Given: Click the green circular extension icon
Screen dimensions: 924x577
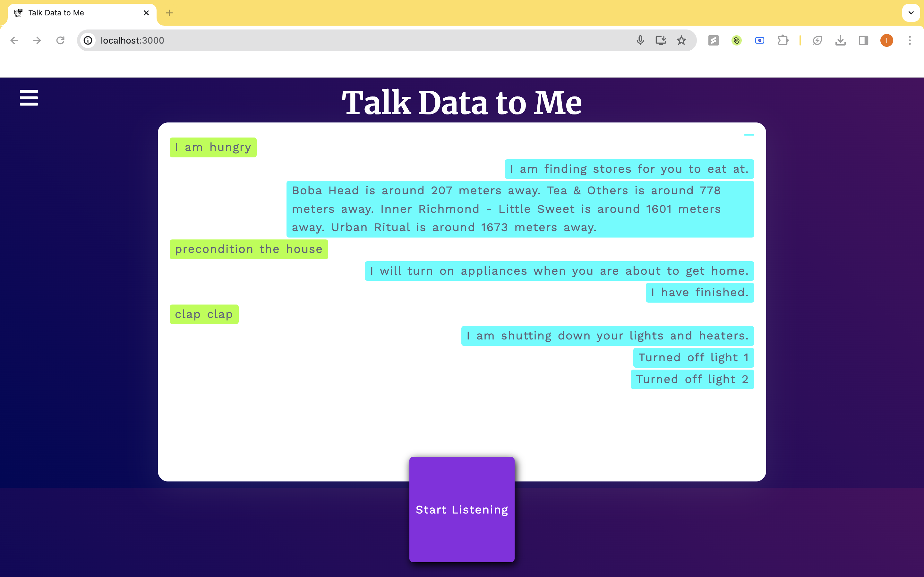Looking at the screenshot, I should 737,40.
